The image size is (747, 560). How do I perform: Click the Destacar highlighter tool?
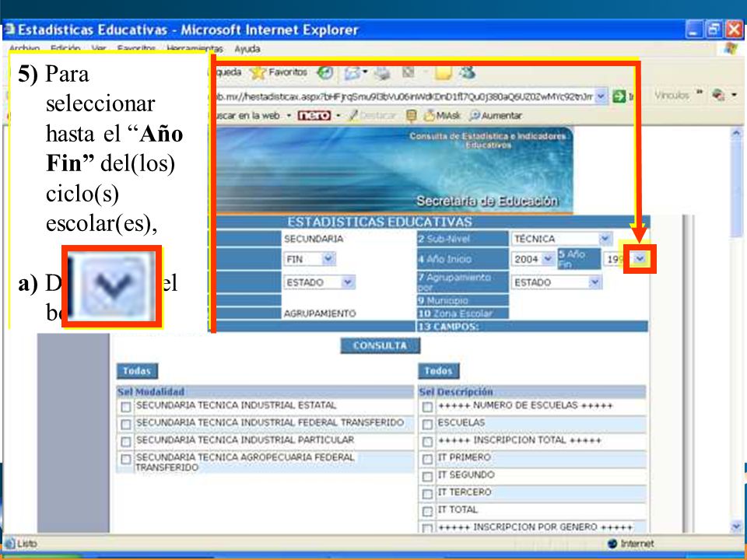click(x=372, y=115)
